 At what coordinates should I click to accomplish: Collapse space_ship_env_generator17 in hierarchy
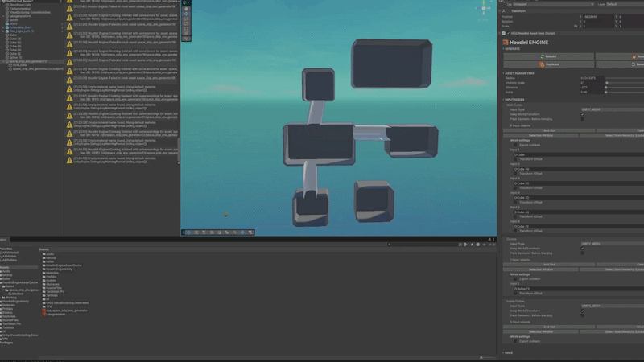4,61
